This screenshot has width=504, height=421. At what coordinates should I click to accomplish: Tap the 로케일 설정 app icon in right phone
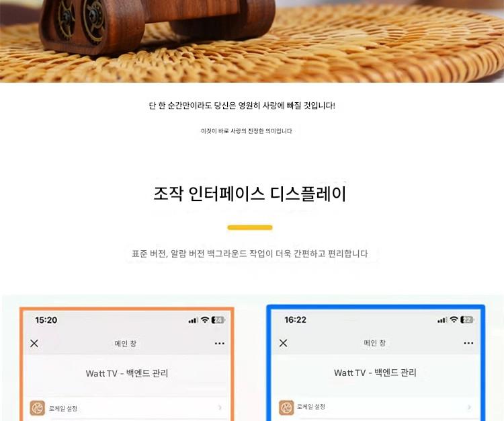coord(286,408)
